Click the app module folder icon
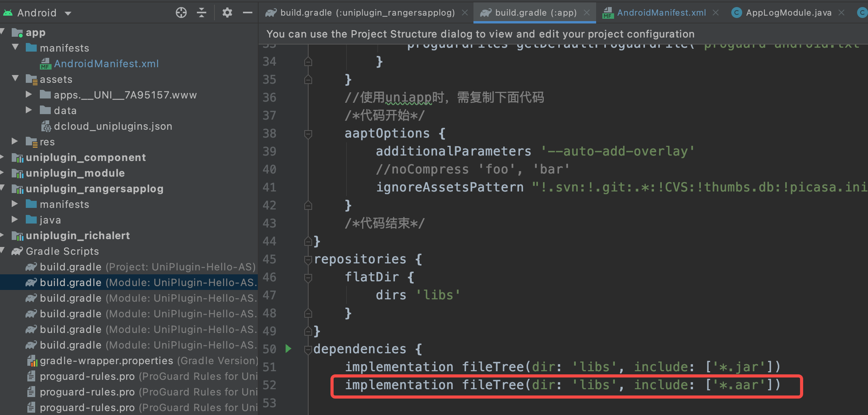Screen dimensions: 868x415 (17, 32)
